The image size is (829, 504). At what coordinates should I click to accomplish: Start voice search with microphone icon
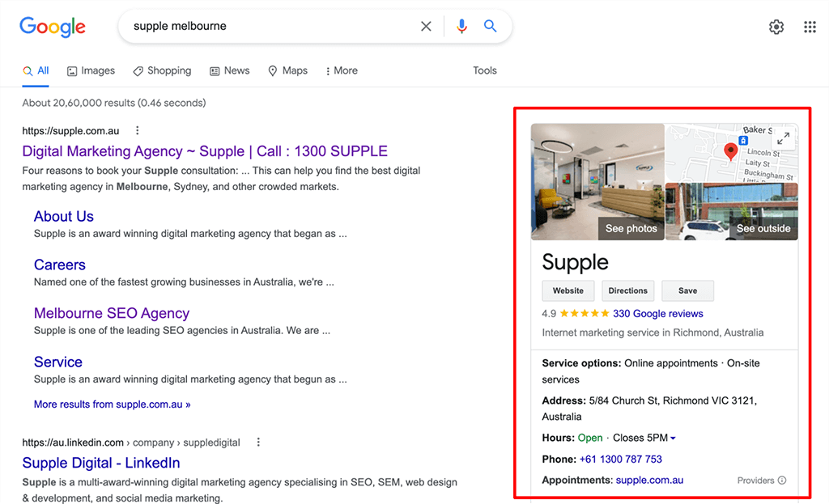tap(461, 26)
